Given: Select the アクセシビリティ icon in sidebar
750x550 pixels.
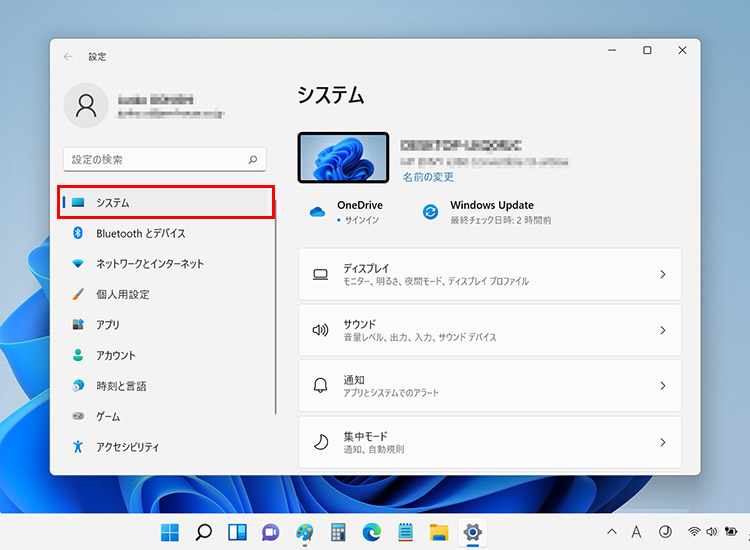Looking at the screenshot, I should coord(78,447).
